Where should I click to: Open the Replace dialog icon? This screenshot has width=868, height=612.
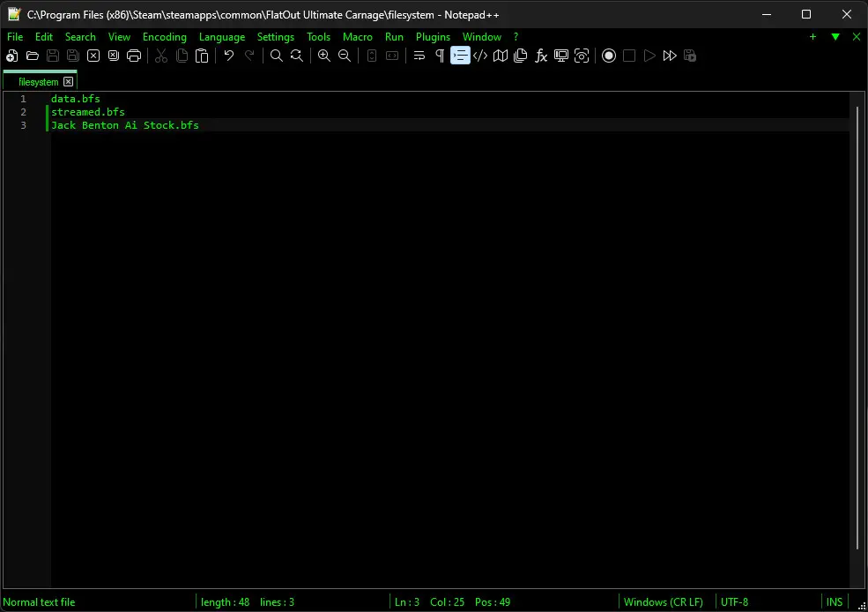297,56
